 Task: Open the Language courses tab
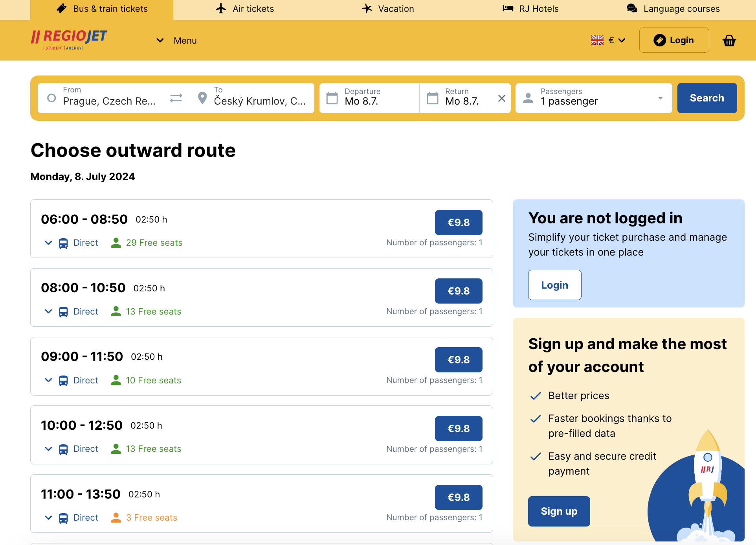point(673,9)
